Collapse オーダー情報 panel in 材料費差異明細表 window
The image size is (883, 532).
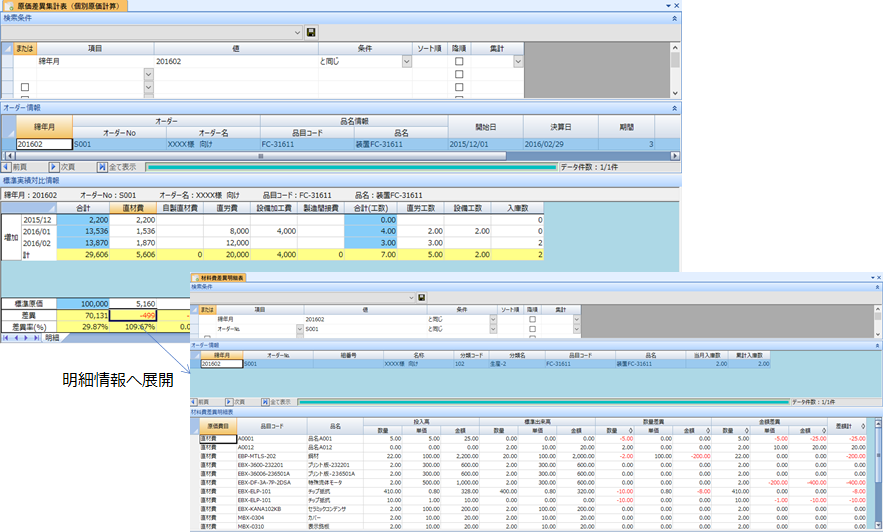click(877, 345)
